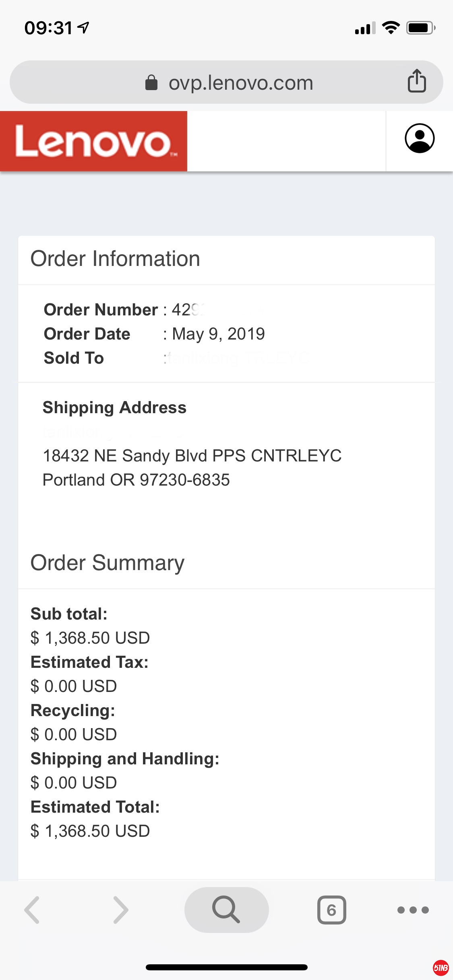Tap the Sub total amount
The image size is (453, 980).
(x=90, y=638)
